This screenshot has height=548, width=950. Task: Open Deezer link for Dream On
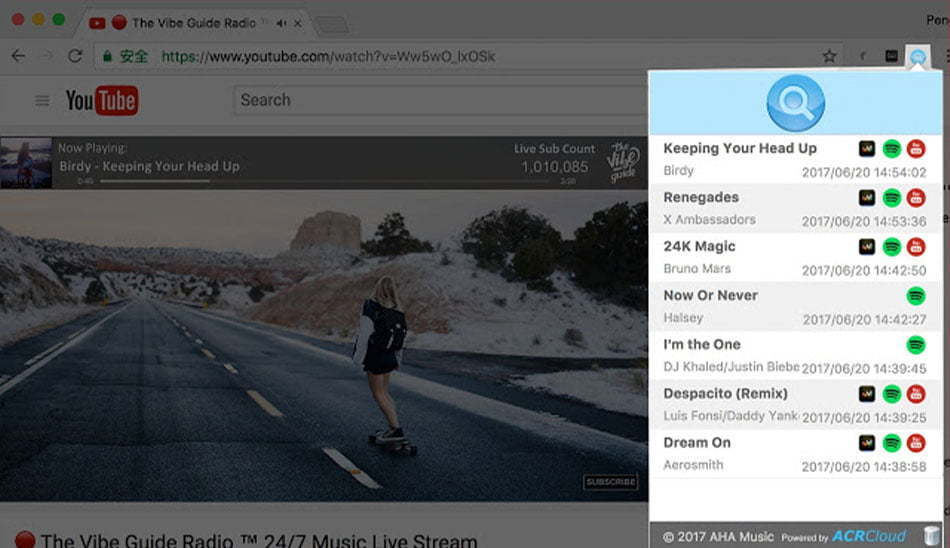click(867, 443)
